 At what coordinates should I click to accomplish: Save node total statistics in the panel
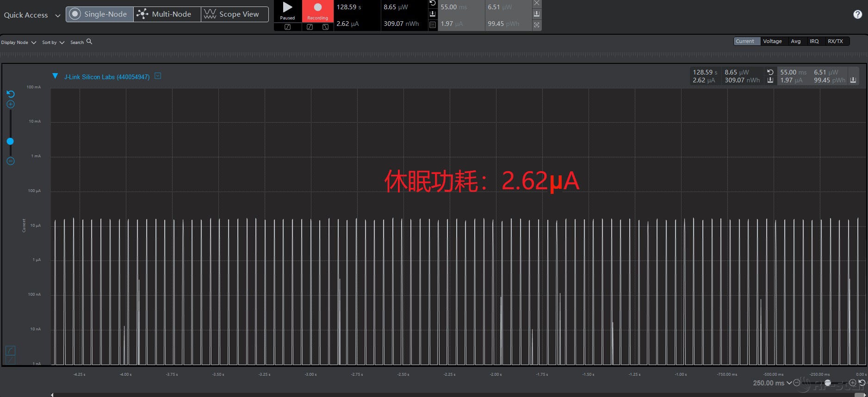point(770,80)
